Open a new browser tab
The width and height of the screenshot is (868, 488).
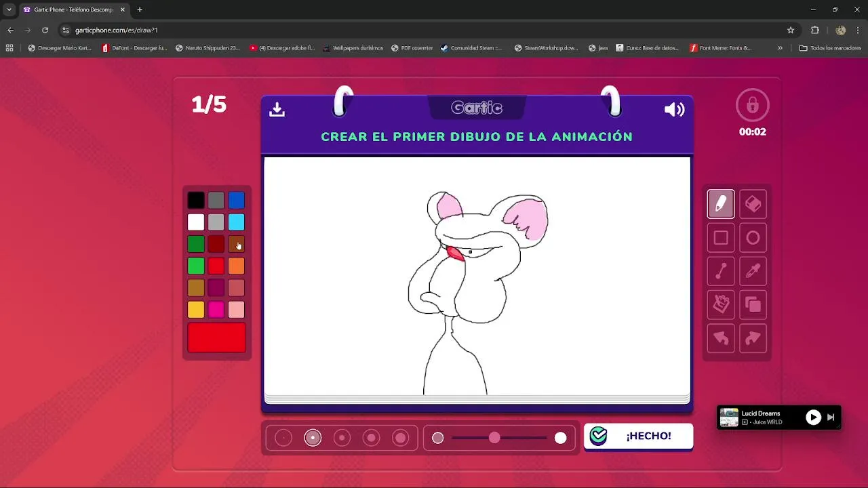pyautogui.click(x=140, y=9)
